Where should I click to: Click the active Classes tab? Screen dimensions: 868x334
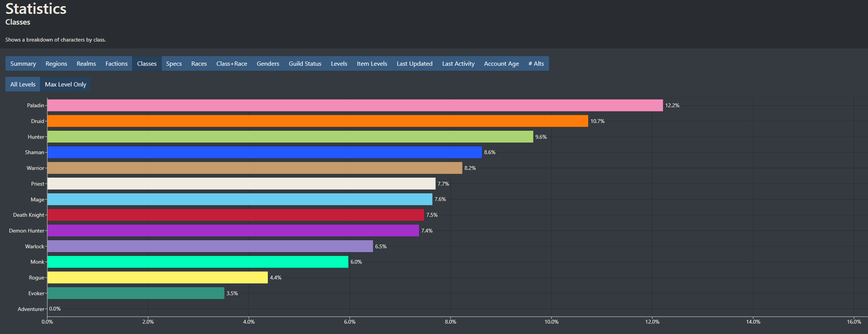[x=147, y=63]
